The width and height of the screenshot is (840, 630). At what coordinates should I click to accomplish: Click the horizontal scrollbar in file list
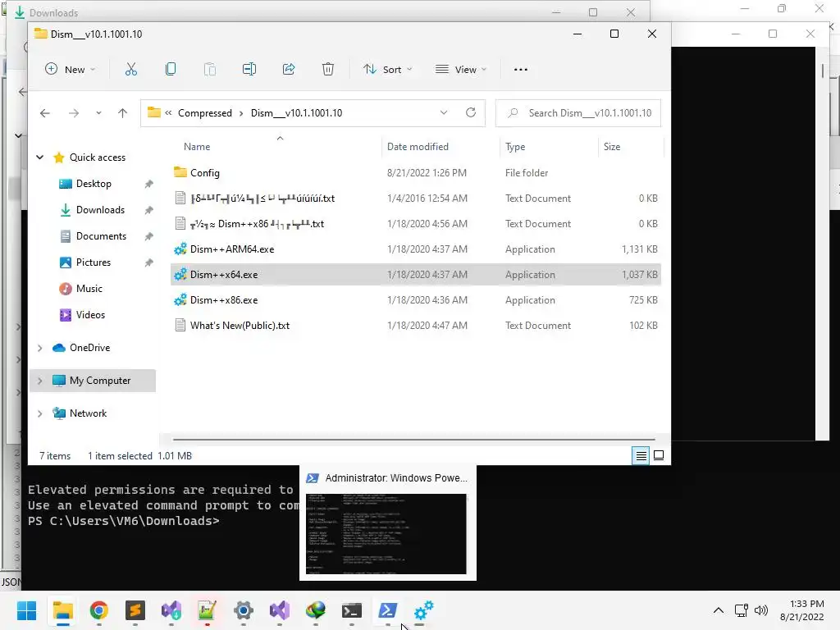(413, 440)
